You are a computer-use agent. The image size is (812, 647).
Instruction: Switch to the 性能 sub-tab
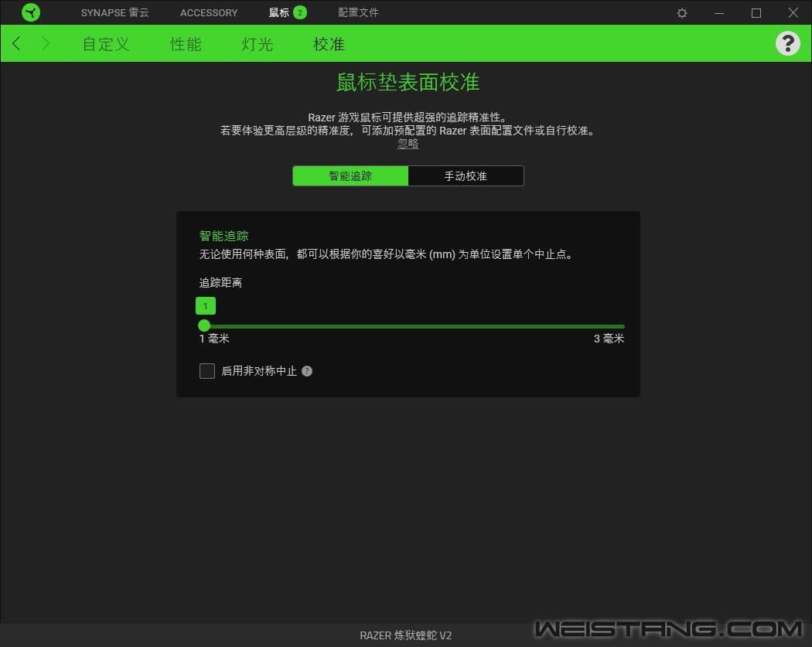click(186, 44)
